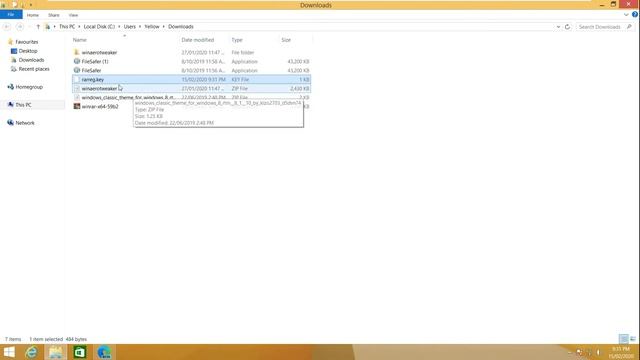Viewport: 640px width, 360px height.
Task: Select the winrar-x64 installer icon
Action: tap(77, 107)
